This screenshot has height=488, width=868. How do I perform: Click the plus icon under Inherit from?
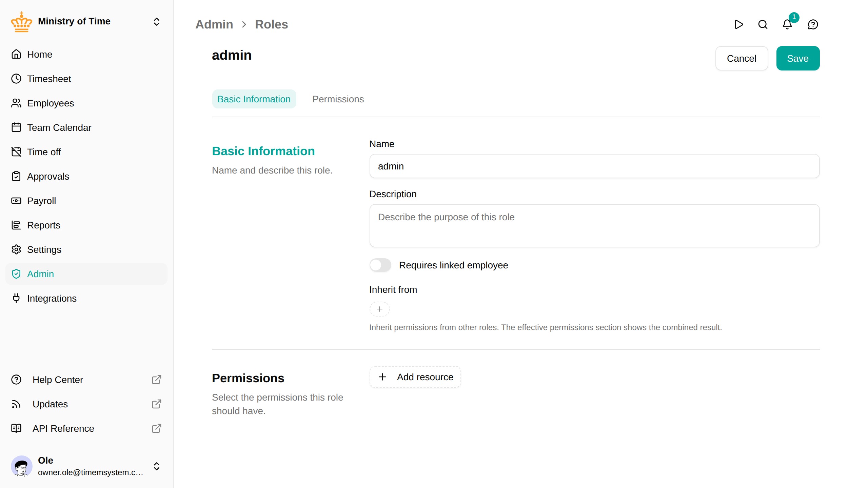(x=380, y=309)
